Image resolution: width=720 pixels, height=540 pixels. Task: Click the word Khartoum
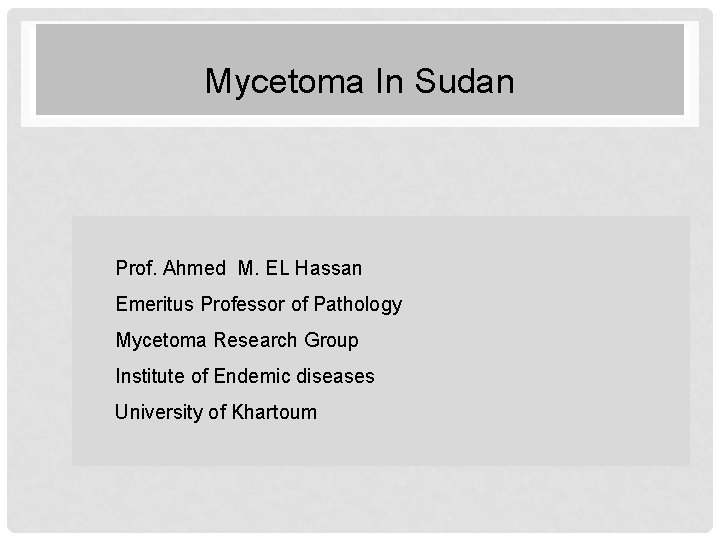(274, 412)
